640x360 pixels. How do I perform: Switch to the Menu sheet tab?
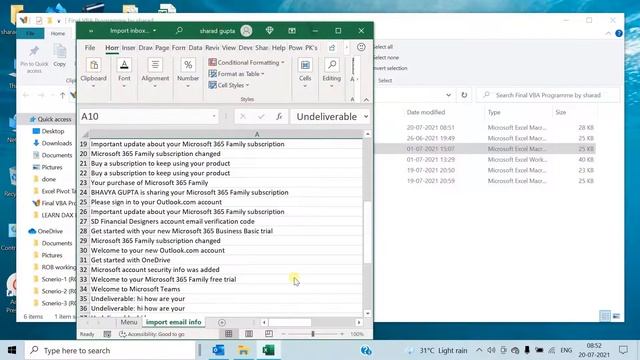[129, 322]
